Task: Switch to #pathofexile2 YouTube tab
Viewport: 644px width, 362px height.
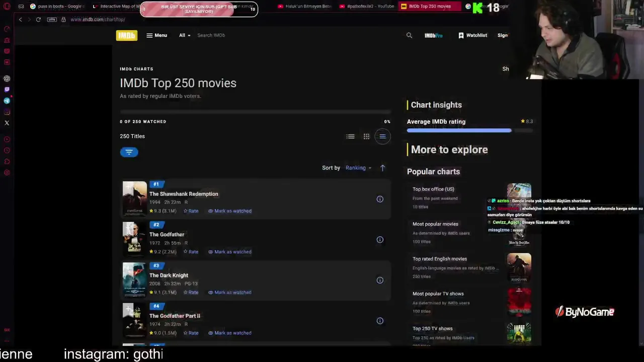Action: [x=367, y=7]
